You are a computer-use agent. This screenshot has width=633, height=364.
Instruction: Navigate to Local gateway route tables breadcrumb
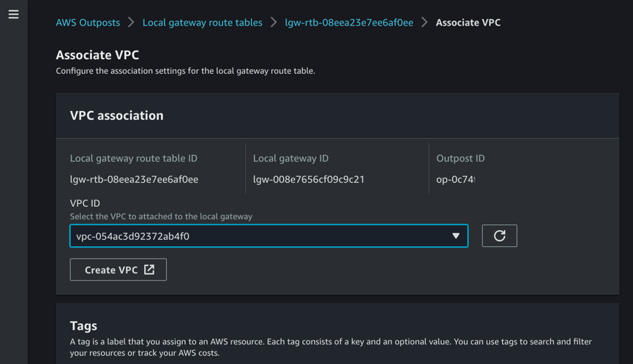click(202, 23)
